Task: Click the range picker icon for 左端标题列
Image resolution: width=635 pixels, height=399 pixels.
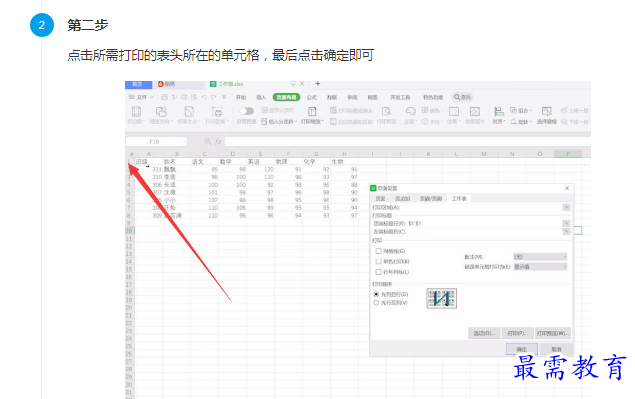Action: tap(566, 231)
